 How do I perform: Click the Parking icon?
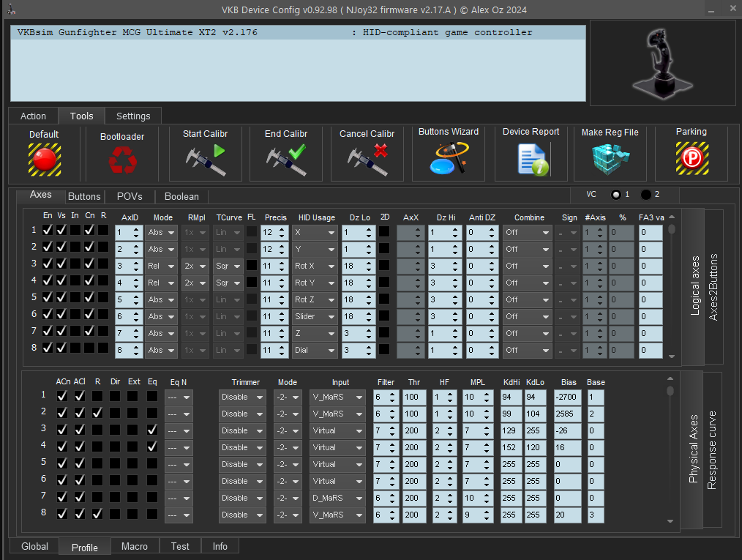click(692, 158)
